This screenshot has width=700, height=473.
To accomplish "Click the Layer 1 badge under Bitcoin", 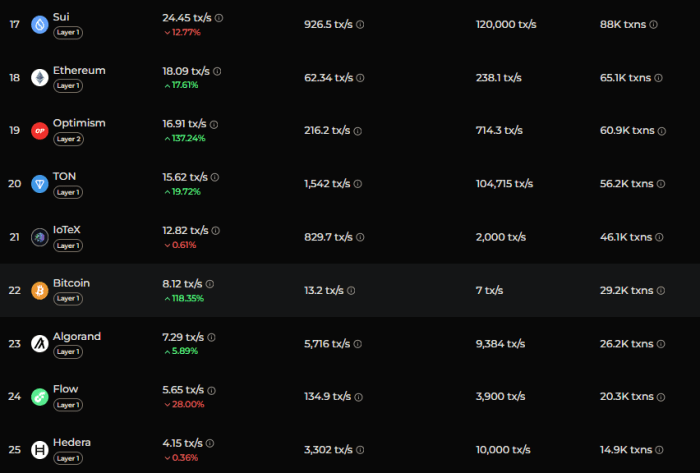I will (68, 299).
